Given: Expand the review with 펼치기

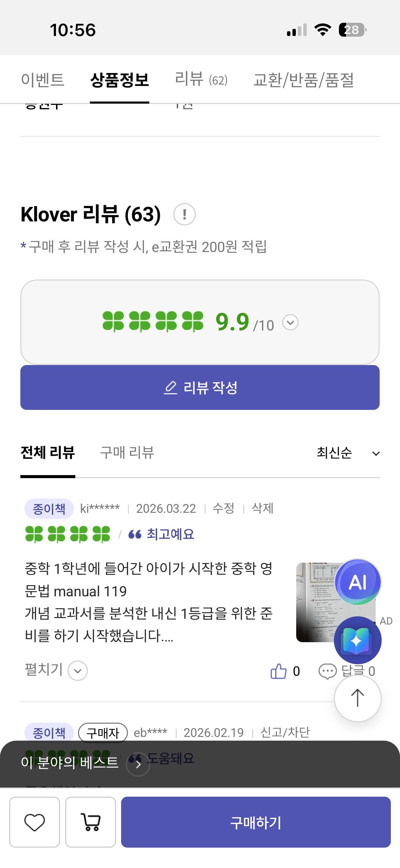Looking at the screenshot, I should 56,670.
